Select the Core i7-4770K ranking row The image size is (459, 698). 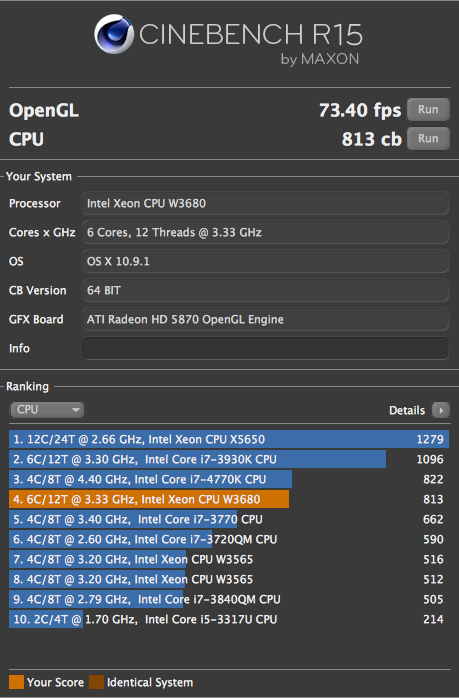pyautogui.click(x=229, y=479)
